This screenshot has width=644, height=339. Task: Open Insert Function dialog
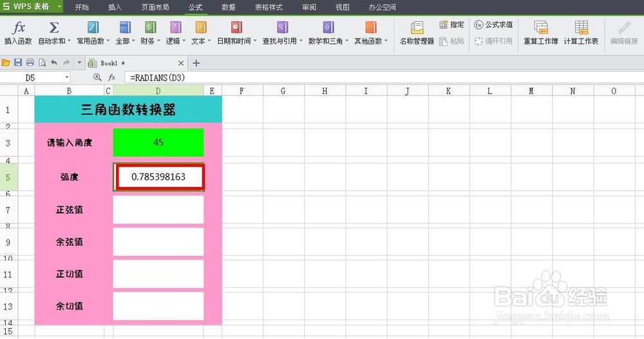click(18, 32)
